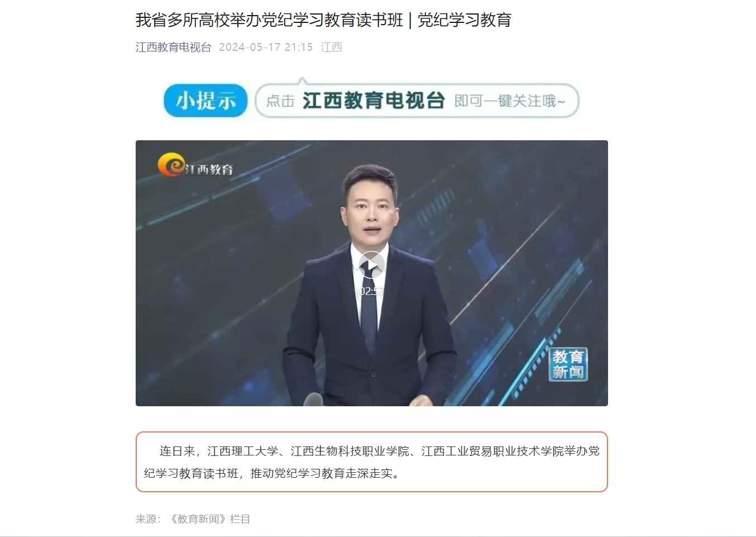Image resolution: width=756 pixels, height=537 pixels.
Task: Click the red-bordered summary text box
Action: (372, 462)
